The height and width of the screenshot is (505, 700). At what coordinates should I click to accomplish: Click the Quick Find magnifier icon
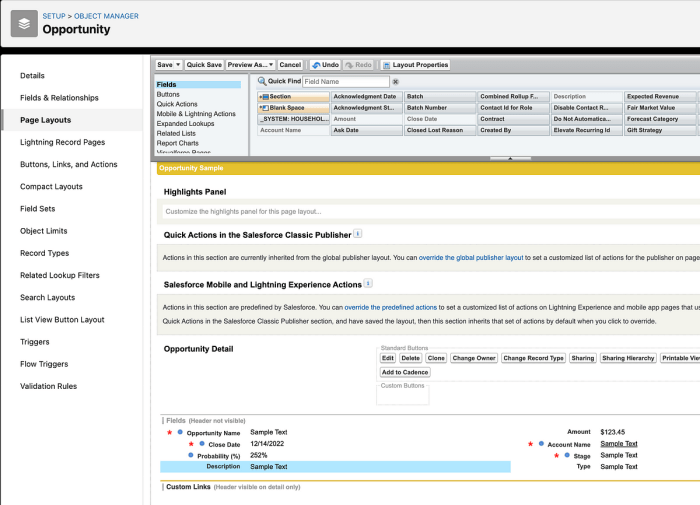click(262, 81)
